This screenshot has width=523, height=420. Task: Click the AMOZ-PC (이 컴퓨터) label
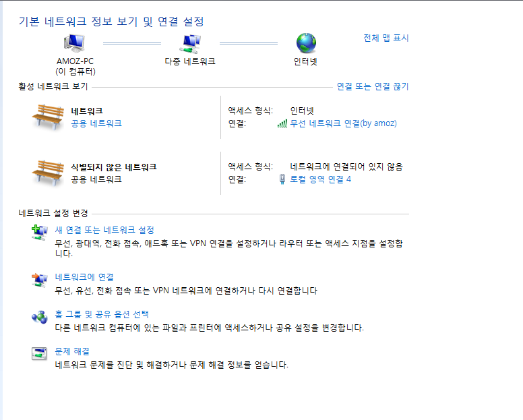75,66
